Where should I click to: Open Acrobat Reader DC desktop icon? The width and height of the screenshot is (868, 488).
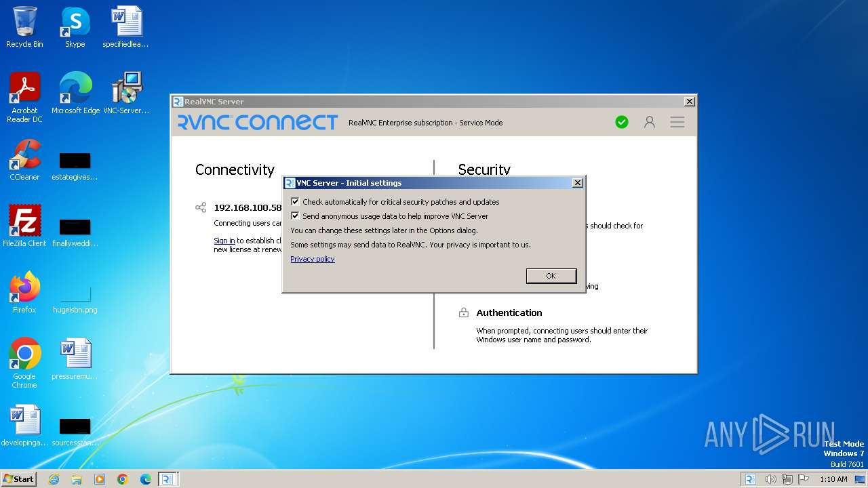tap(24, 98)
